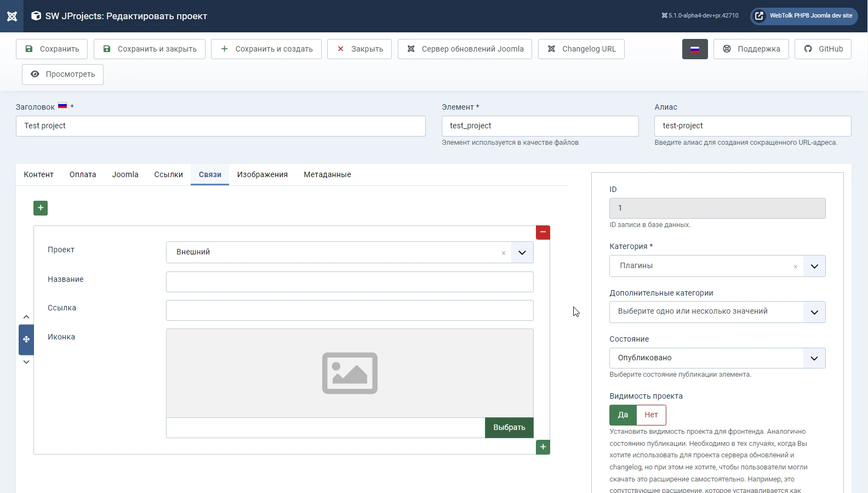Switch to the Изображения tab

tap(262, 174)
